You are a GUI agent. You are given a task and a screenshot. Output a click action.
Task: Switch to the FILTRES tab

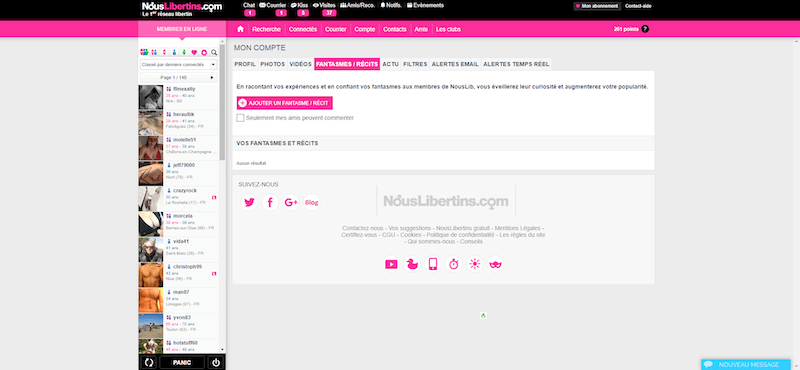click(x=415, y=64)
